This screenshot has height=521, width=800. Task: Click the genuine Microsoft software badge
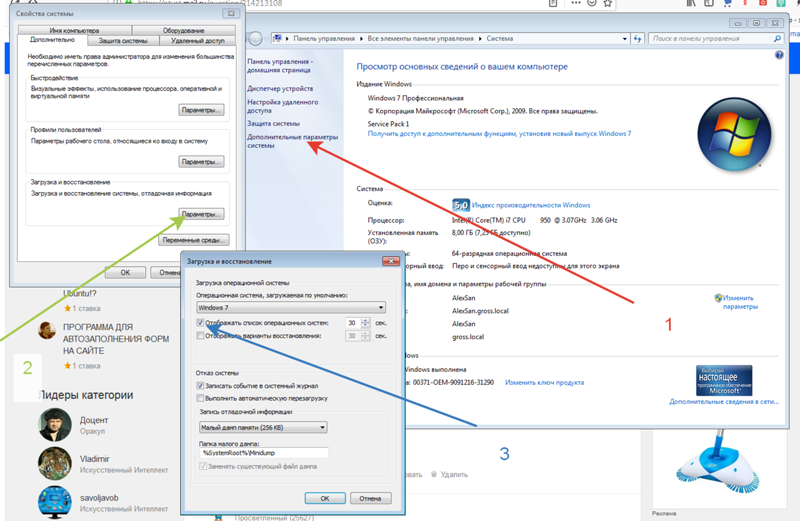724,380
